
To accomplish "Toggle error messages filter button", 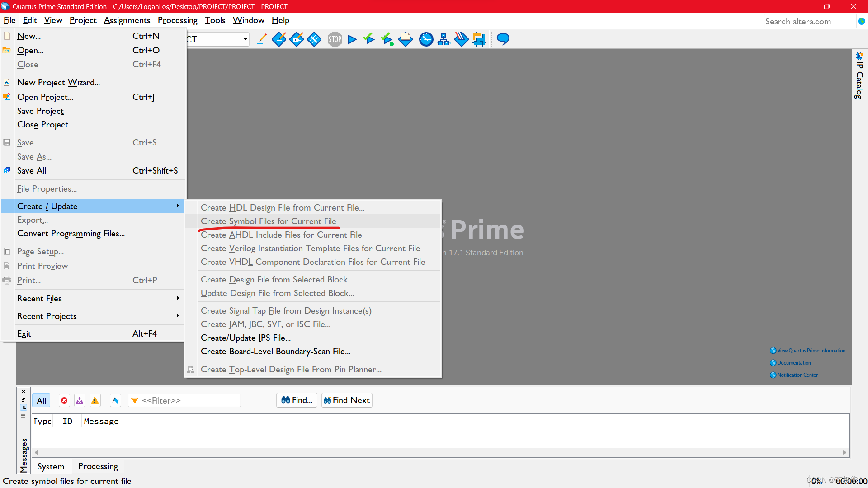I will [64, 400].
